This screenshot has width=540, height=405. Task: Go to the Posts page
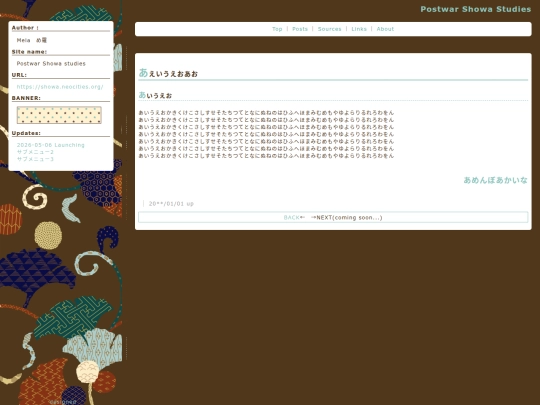click(x=300, y=29)
